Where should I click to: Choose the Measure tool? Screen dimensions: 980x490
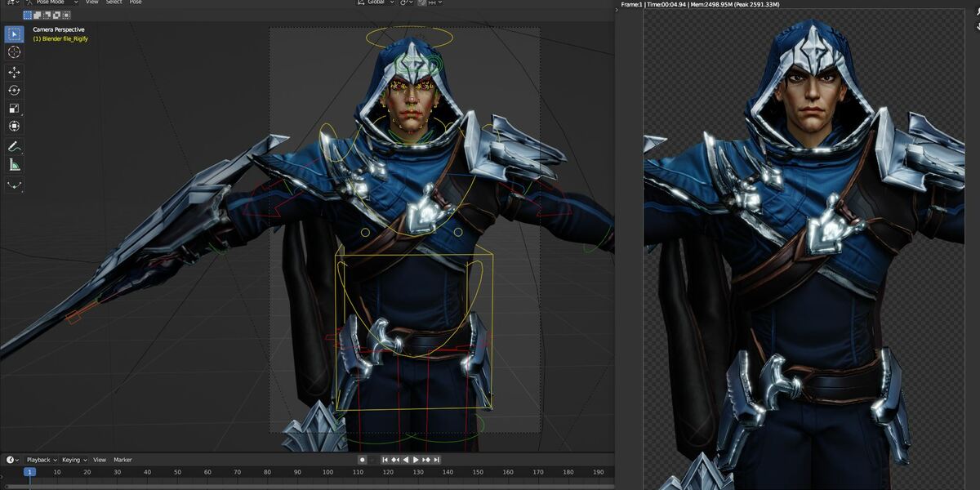14,165
